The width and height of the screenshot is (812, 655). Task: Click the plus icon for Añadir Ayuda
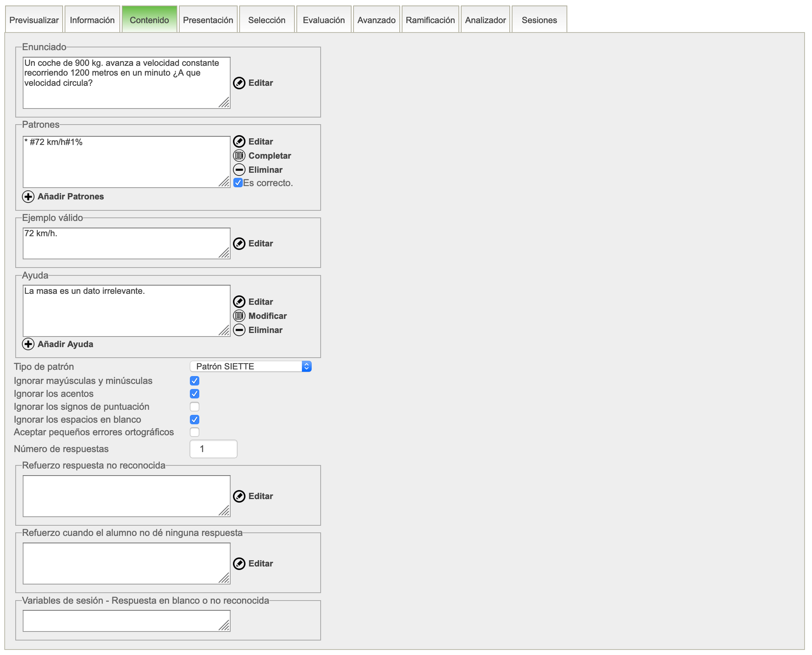click(28, 344)
